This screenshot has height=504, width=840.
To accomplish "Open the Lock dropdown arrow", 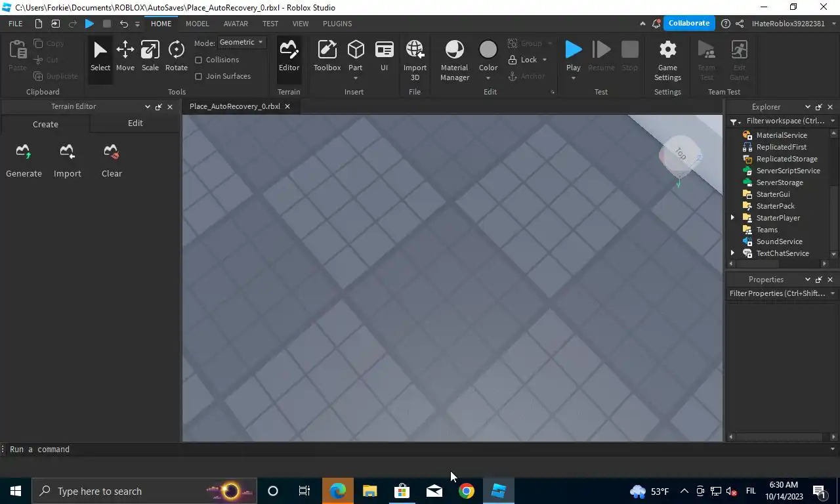I will coord(544,60).
